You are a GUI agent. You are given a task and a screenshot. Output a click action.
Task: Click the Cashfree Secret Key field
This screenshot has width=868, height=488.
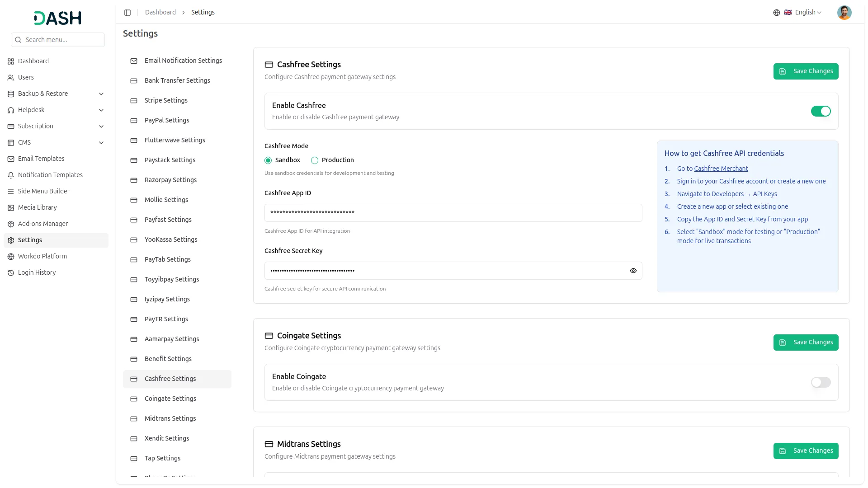(453, 271)
